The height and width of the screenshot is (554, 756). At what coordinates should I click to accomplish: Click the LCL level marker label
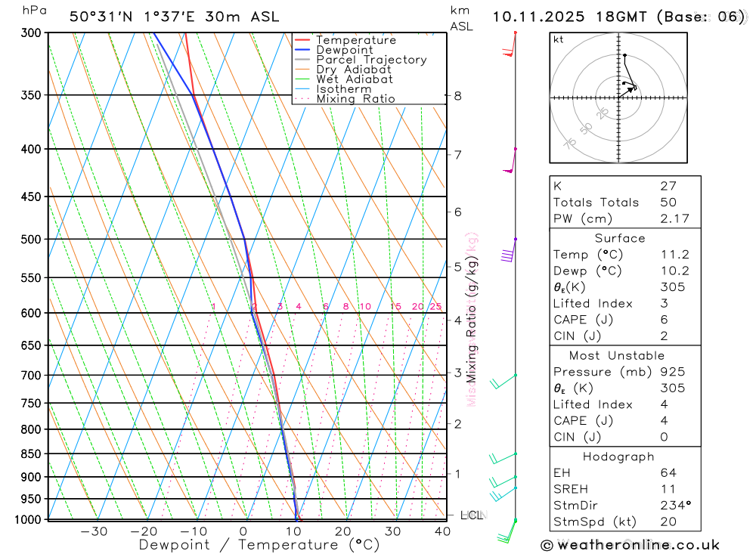point(472,515)
